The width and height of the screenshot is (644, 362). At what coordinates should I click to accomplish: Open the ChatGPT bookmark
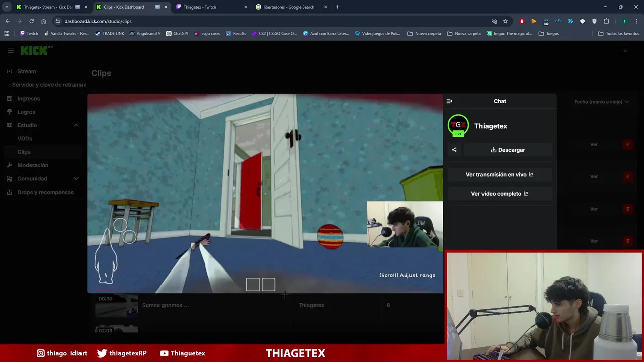click(x=177, y=34)
